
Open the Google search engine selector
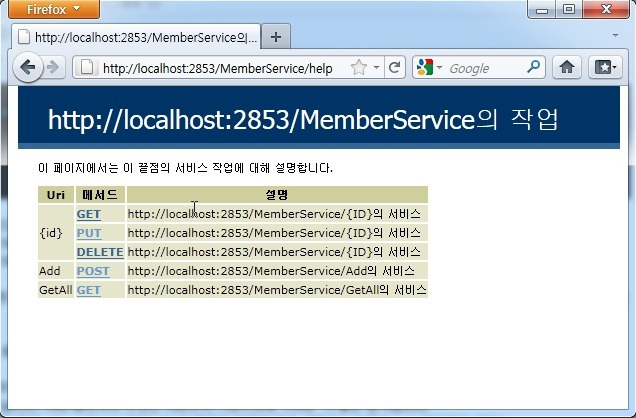click(429, 67)
